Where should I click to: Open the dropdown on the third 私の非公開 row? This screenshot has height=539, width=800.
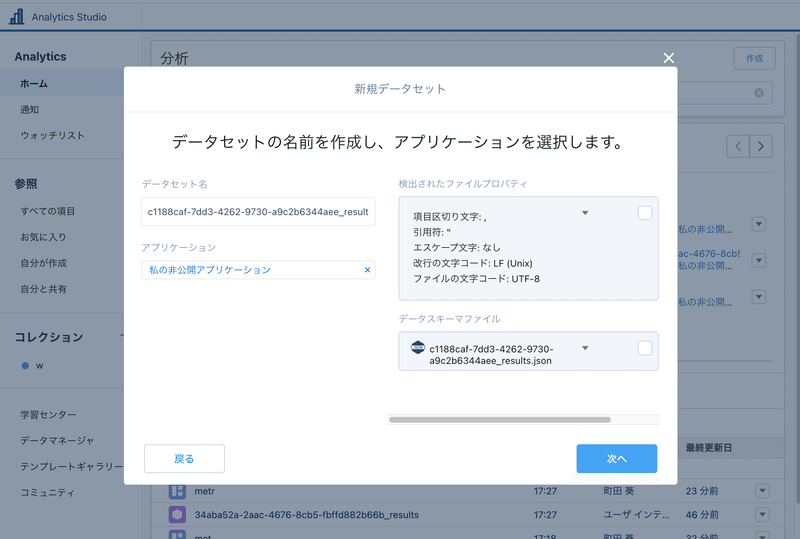(x=759, y=297)
